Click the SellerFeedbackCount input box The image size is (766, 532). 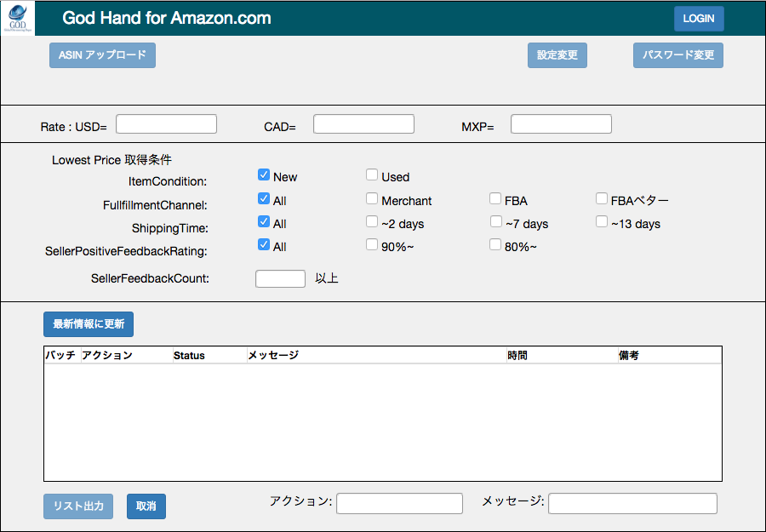280,278
